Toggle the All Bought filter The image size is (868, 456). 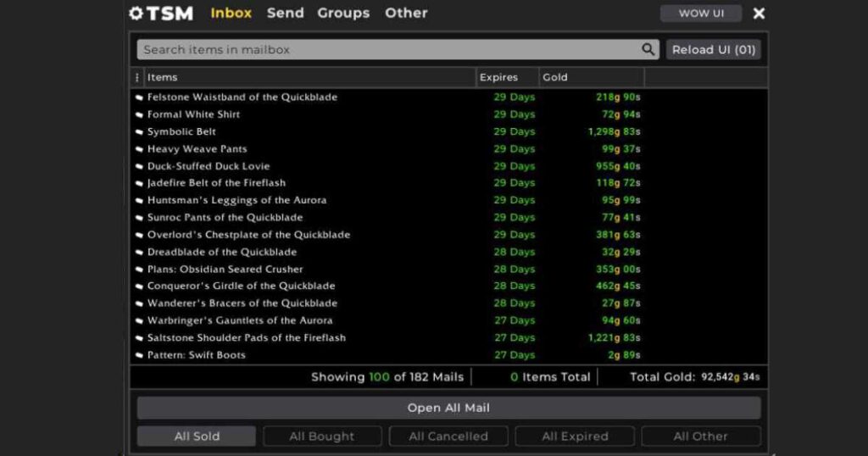click(322, 437)
